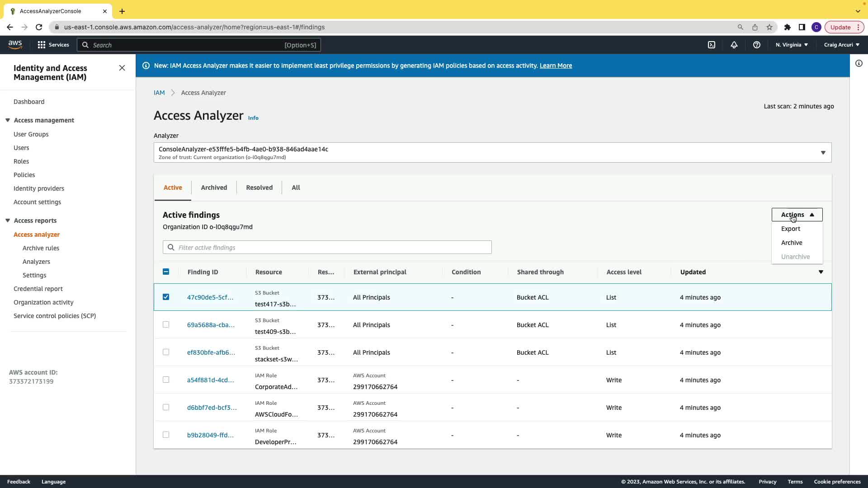Switch to the Resolved tab
868x488 pixels.
[x=259, y=188]
